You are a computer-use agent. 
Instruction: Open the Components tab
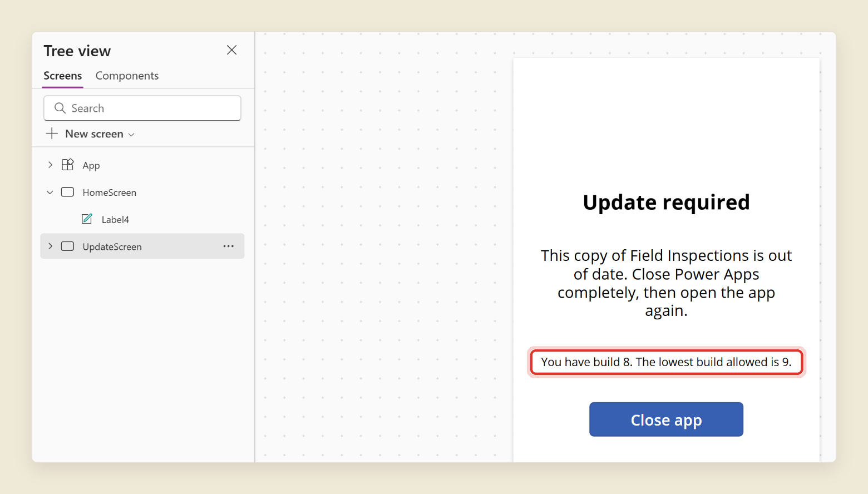pos(127,76)
